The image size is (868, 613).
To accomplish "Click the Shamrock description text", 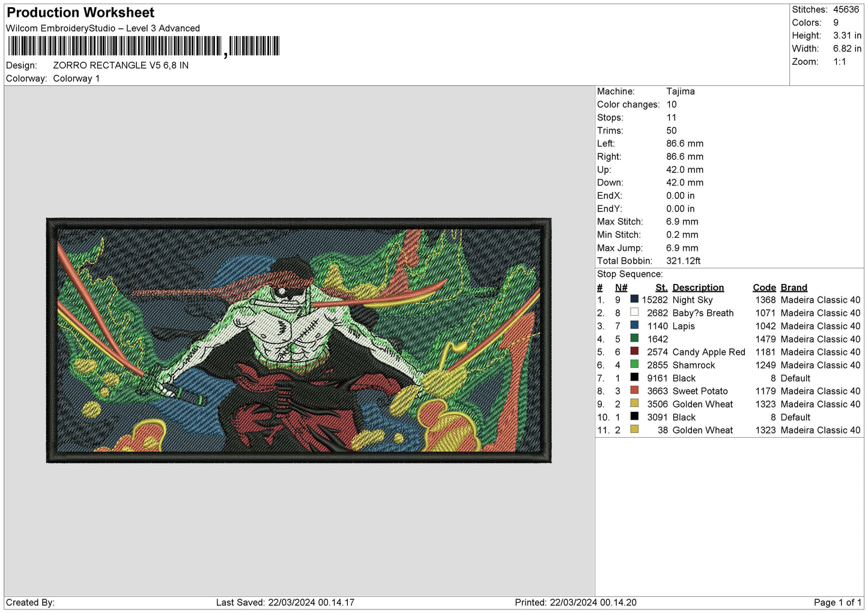I will (x=694, y=365).
